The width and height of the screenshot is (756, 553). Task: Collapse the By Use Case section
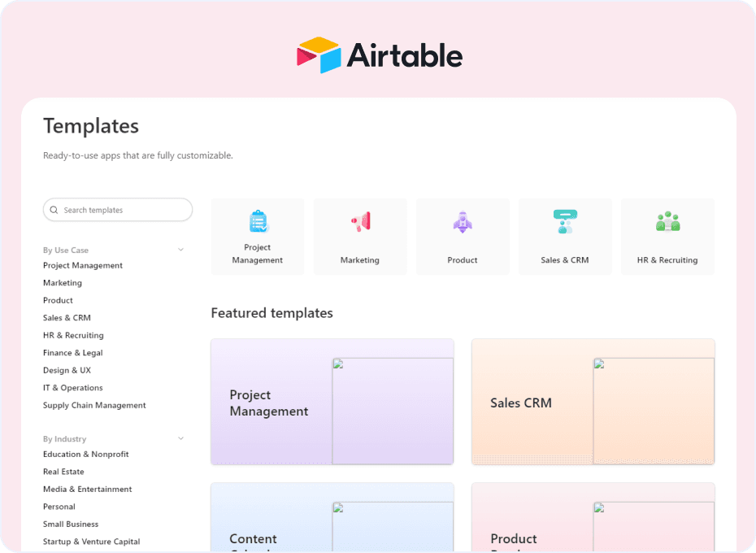[180, 250]
